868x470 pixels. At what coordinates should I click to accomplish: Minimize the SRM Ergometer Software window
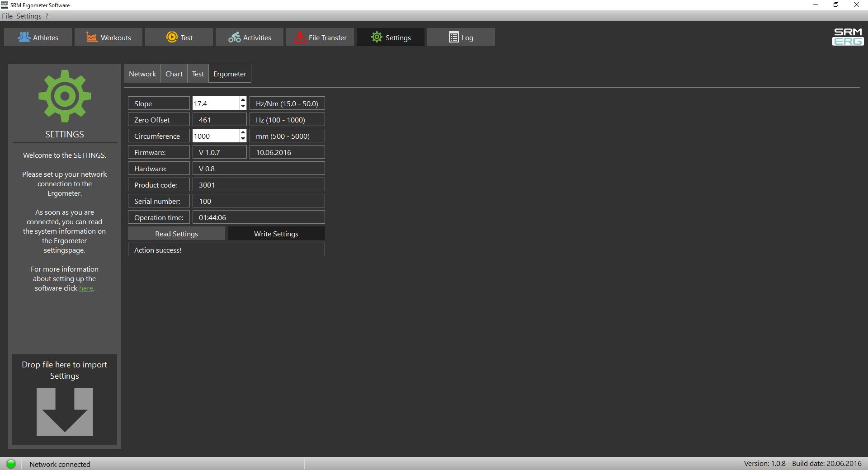(x=816, y=5)
